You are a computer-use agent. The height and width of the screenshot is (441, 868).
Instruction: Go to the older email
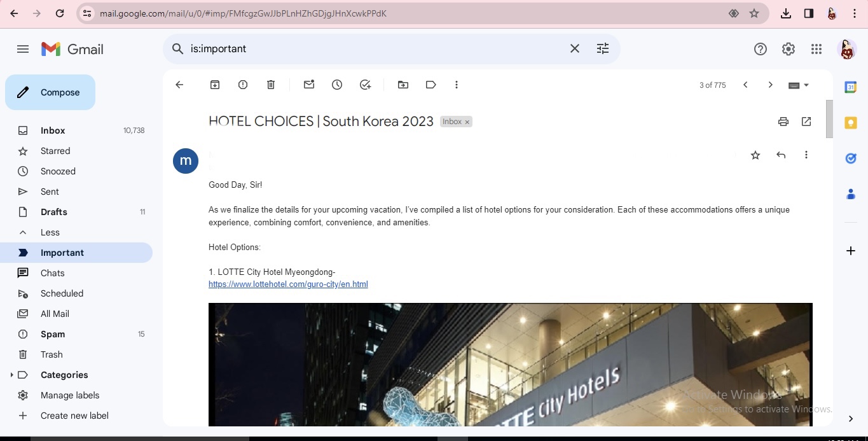coord(771,85)
